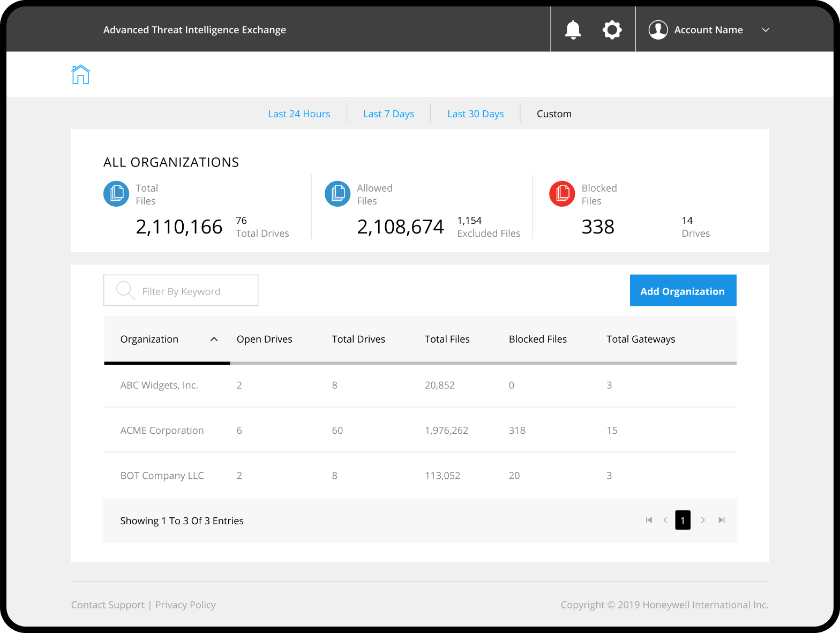Click ACME total gateways 15
Image resolution: width=840 pixels, height=633 pixels.
[612, 431]
